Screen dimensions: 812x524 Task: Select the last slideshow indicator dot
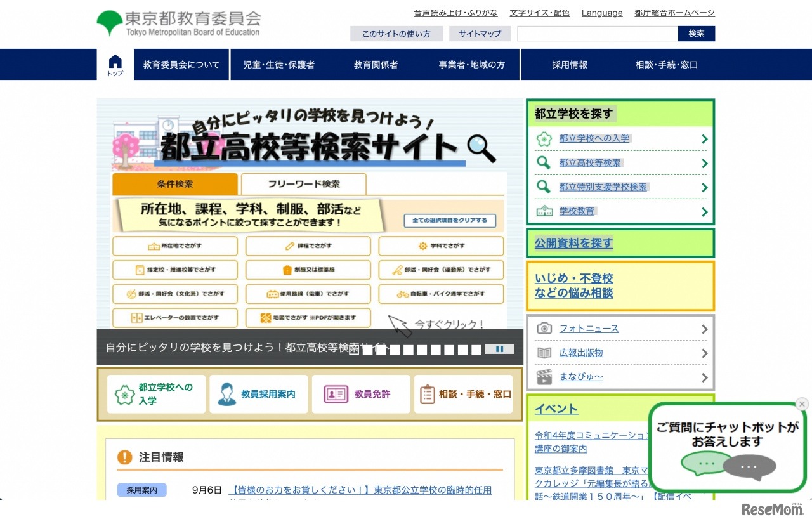point(476,350)
